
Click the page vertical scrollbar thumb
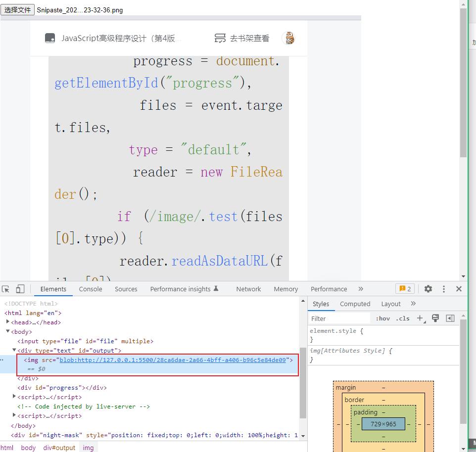(463, 83)
